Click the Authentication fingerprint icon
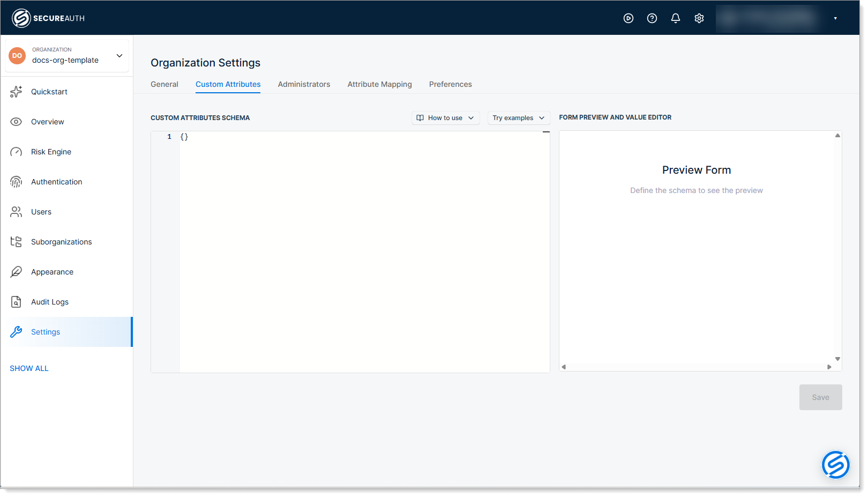This screenshot has height=497, width=868. coord(17,181)
